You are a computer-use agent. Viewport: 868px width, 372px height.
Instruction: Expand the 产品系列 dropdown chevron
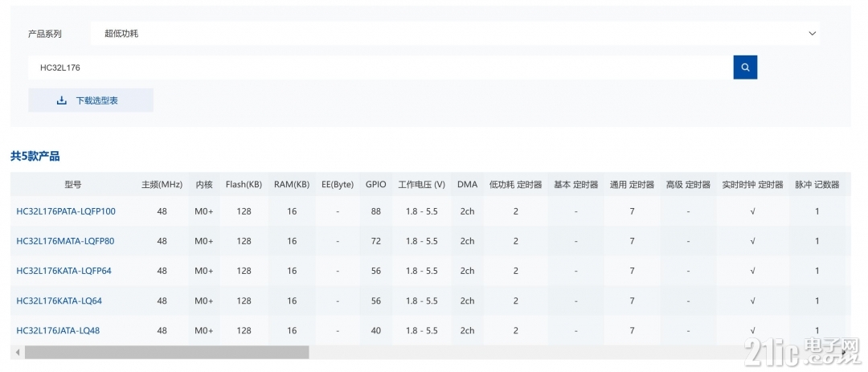(812, 33)
